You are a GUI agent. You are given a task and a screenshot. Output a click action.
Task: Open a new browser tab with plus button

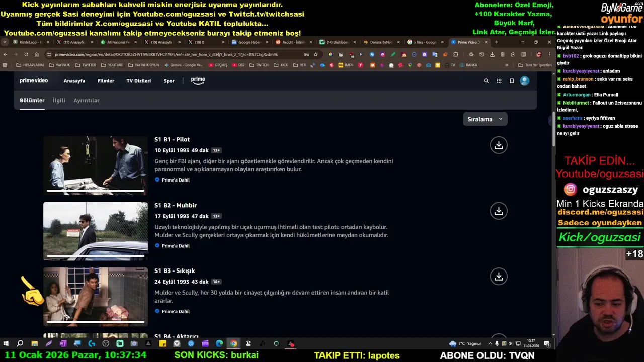coord(497,42)
